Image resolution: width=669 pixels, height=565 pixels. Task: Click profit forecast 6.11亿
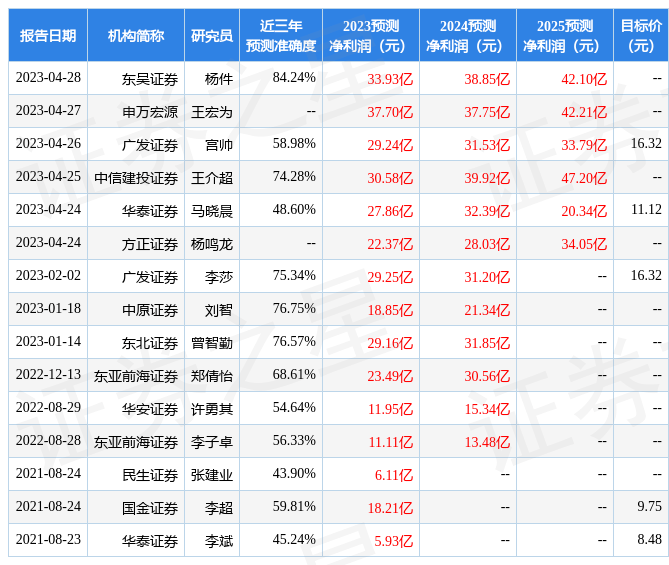[394, 475]
